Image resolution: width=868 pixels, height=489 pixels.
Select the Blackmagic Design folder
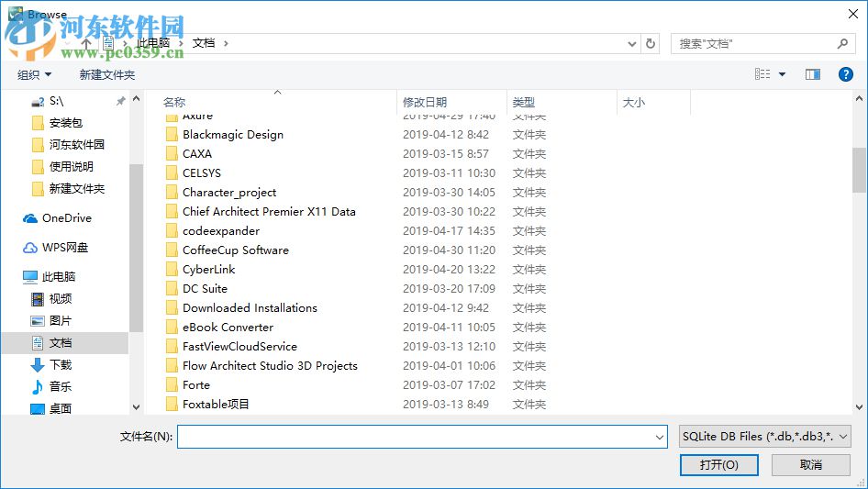233,135
